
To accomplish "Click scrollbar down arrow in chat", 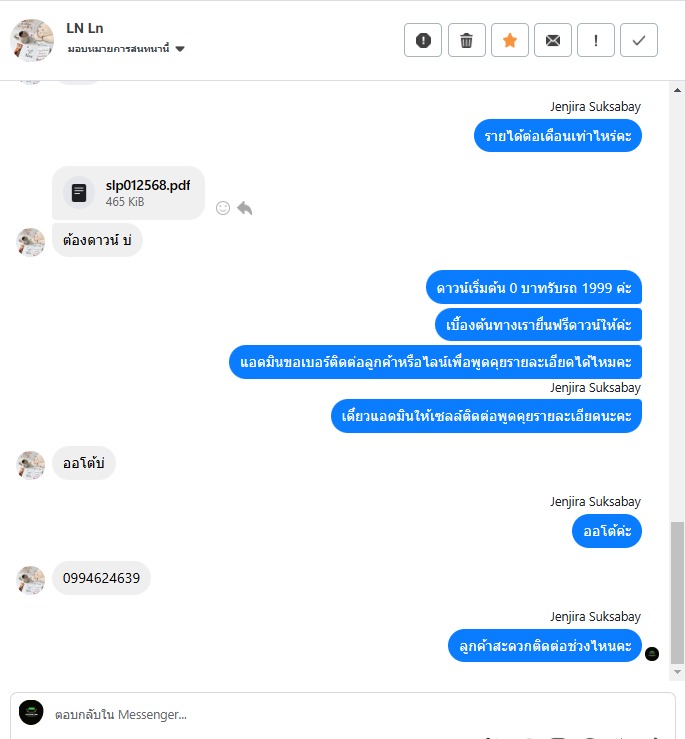I will click(x=677, y=672).
